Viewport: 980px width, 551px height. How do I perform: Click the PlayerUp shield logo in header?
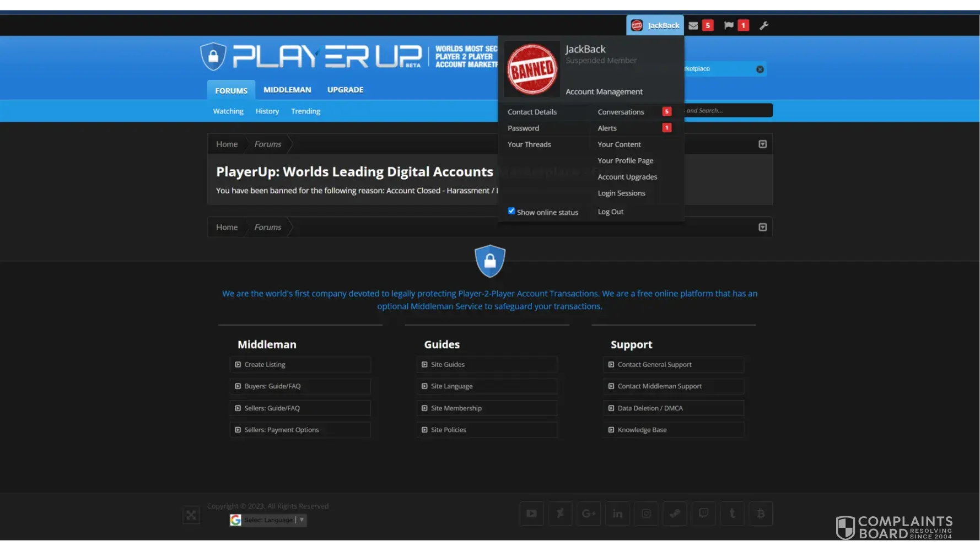point(213,56)
